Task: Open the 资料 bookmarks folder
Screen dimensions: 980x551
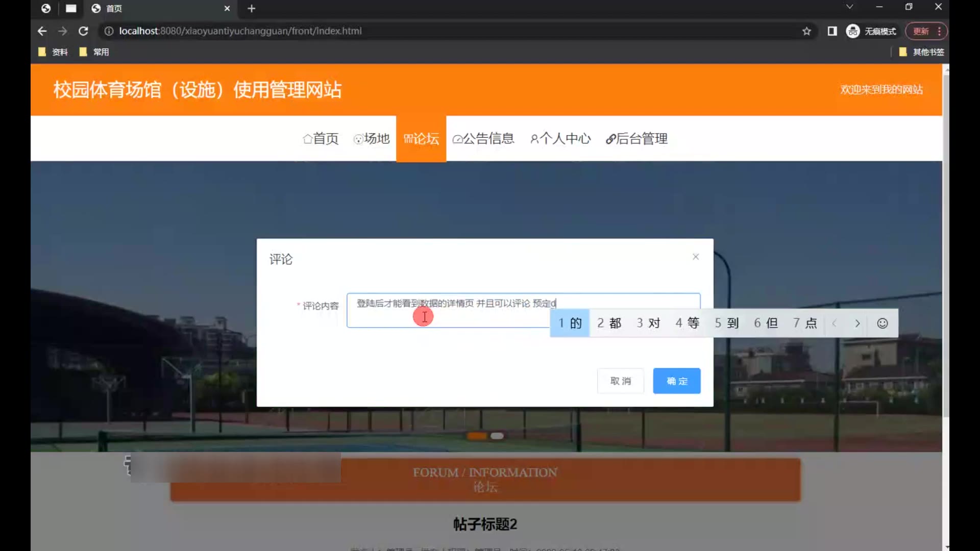Action: click(x=53, y=52)
